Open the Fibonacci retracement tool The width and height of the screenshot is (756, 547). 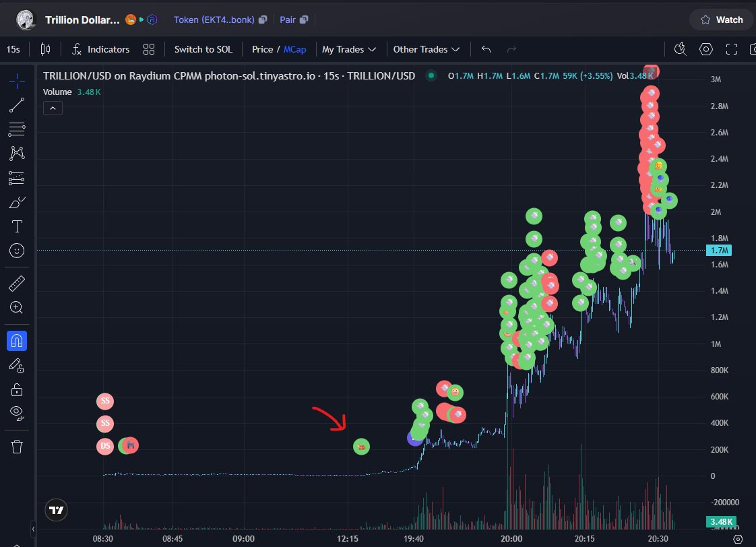(x=17, y=129)
